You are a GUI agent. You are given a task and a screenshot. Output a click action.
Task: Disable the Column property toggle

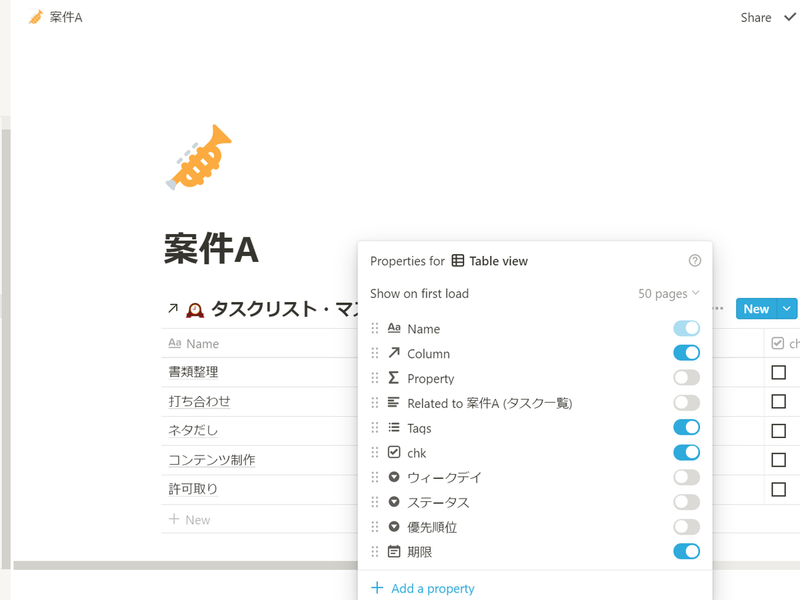coord(687,353)
